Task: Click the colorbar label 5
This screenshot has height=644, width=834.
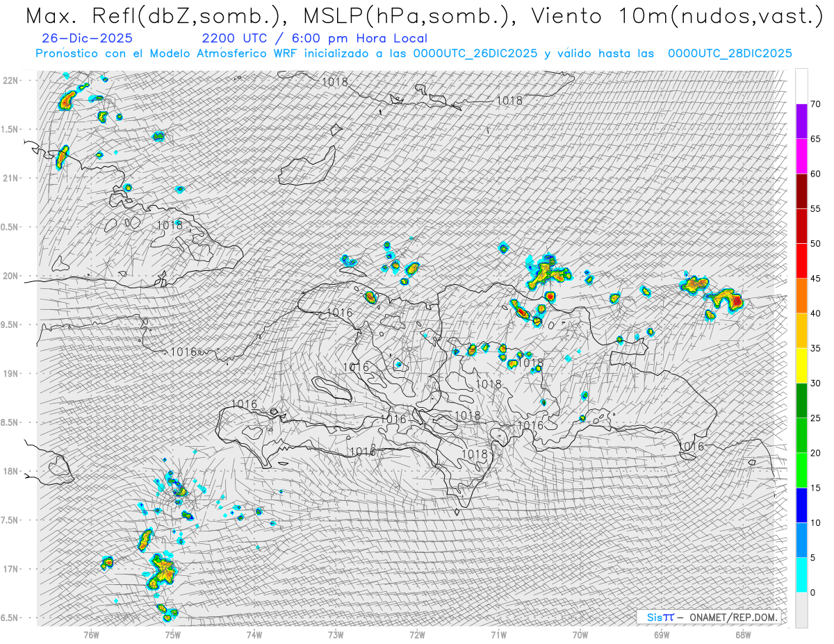Action: [x=812, y=557]
